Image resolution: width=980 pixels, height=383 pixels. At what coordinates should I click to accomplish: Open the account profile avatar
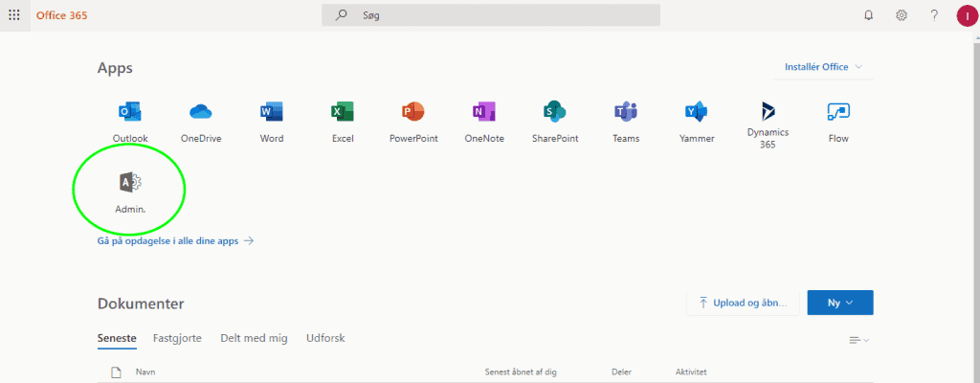(x=967, y=15)
